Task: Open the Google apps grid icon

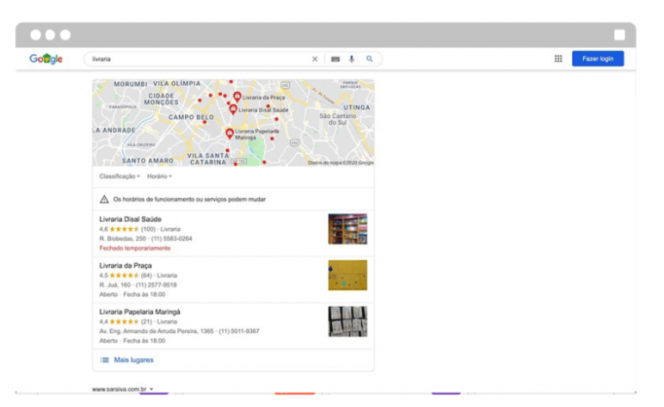Action: point(558,59)
